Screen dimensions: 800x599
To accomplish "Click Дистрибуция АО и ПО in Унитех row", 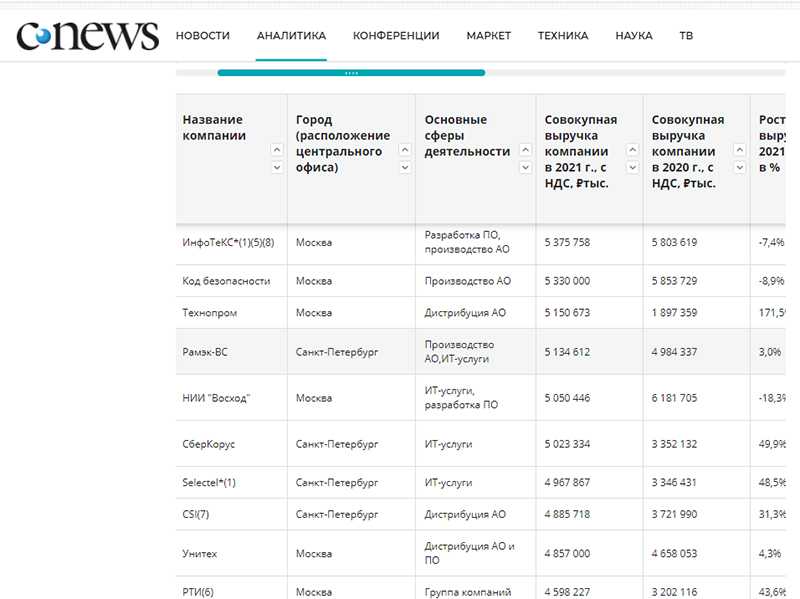I will pyautogui.click(x=469, y=553).
